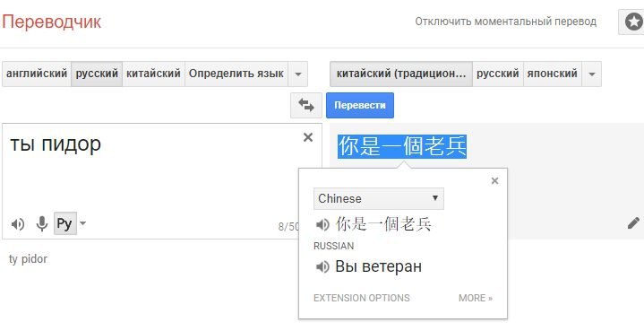Click the MORE » link in popup
Screen dimensions: 644x331
click(x=476, y=298)
